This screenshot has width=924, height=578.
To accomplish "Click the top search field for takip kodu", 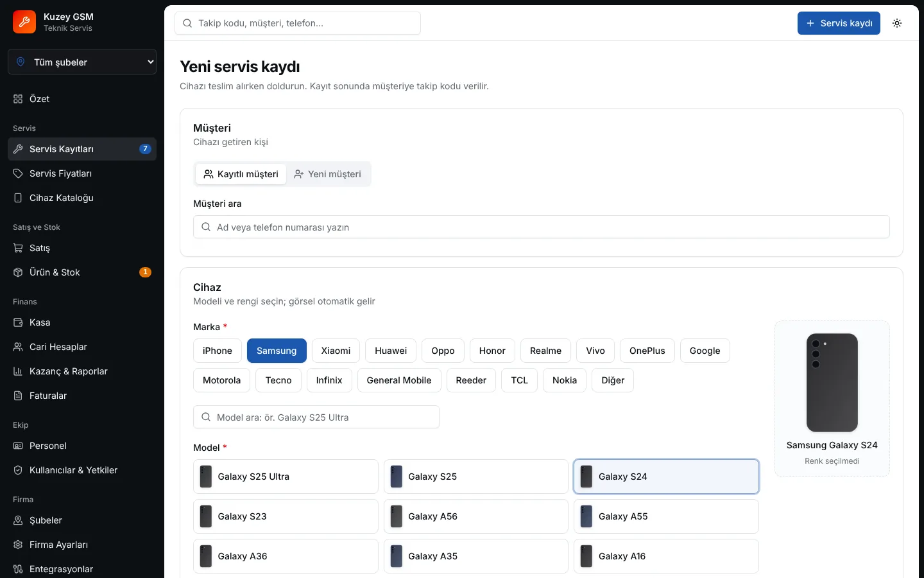I will 298,23.
